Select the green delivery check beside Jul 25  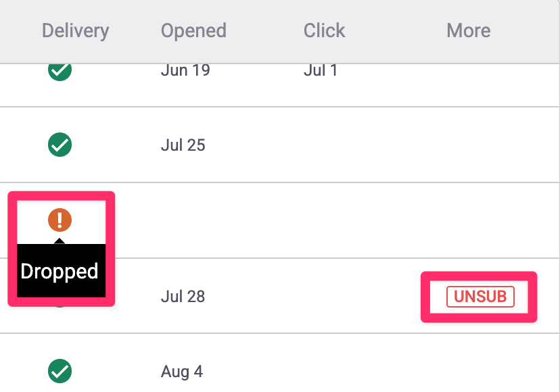pos(60,145)
